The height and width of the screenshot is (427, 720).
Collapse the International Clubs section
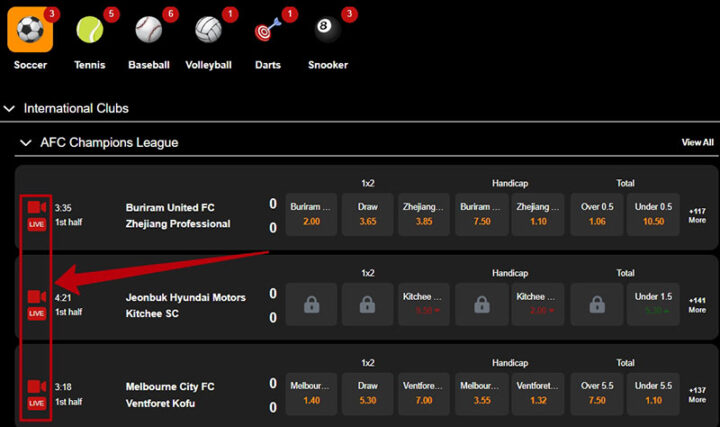coord(10,108)
